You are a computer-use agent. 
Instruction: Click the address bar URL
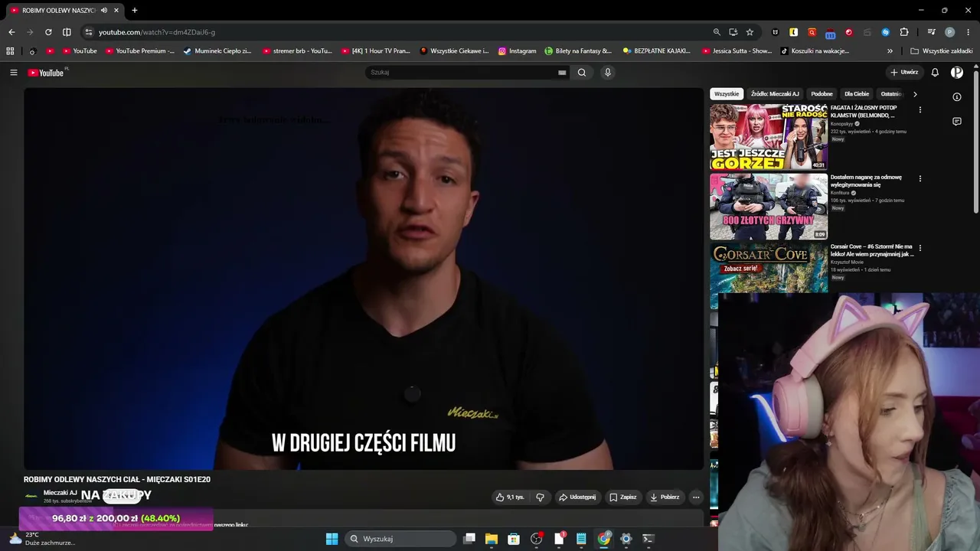tap(157, 32)
